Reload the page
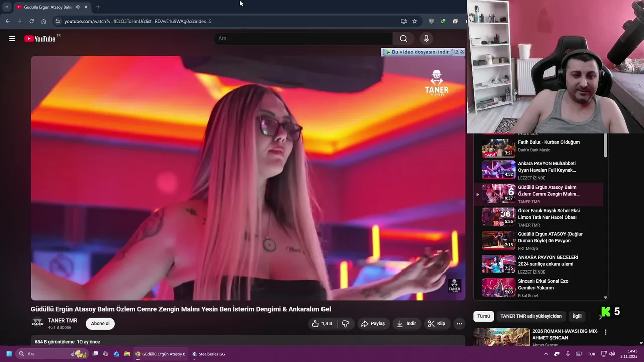Screen dimensions: 644x362 [x=31, y=21]
